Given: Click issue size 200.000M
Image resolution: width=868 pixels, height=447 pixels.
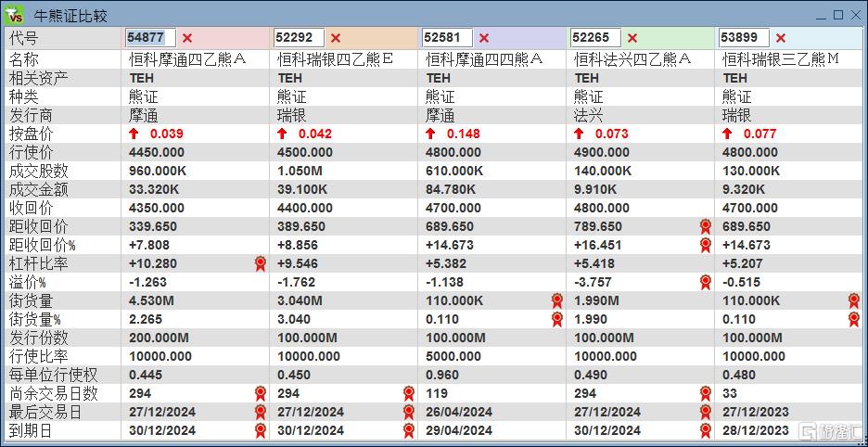Looking at the screenshot, I should (x=159, y=338).
